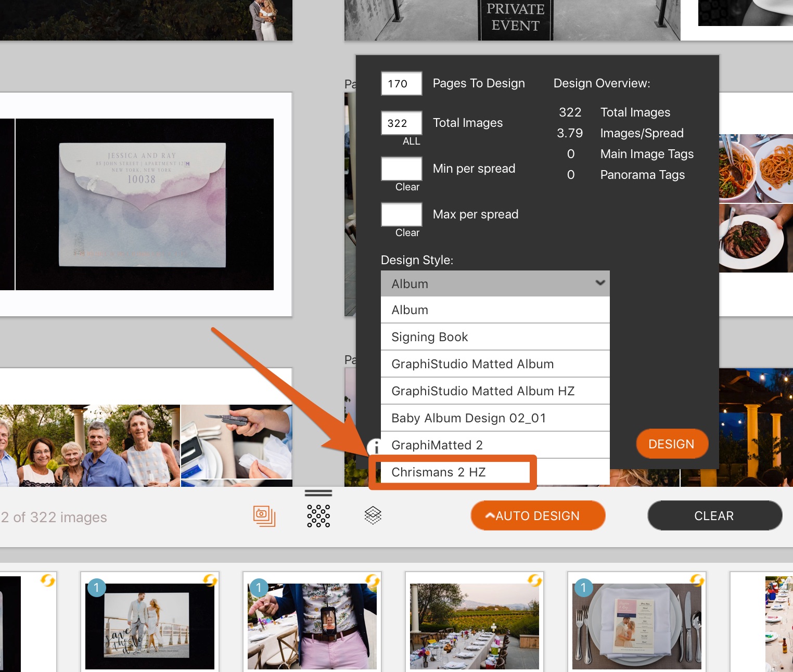This screenshot has width=793, height=672.
Task: Click ALL under Total Images
Action: 411,141
